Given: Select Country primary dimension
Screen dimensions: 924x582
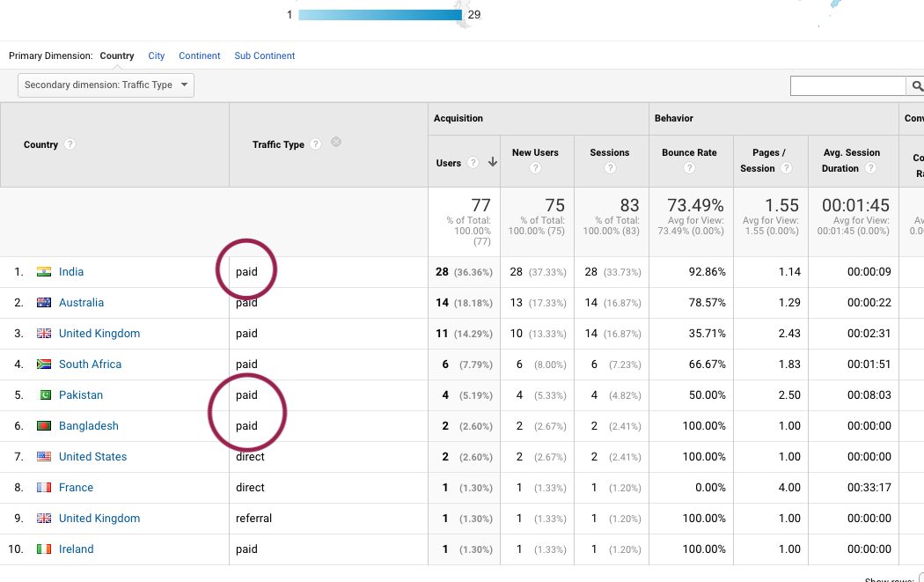Looking at the screenshot, I should point(117,55).
